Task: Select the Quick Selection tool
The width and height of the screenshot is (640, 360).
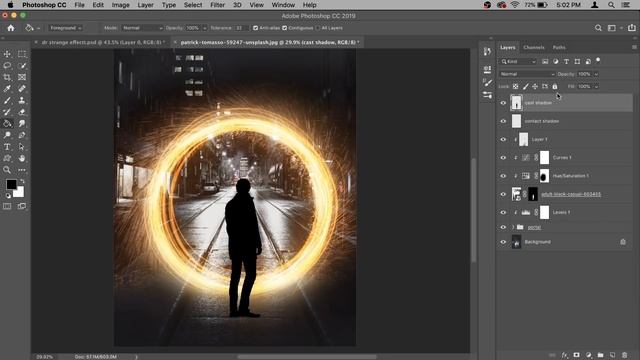Action: click(22, 65)
